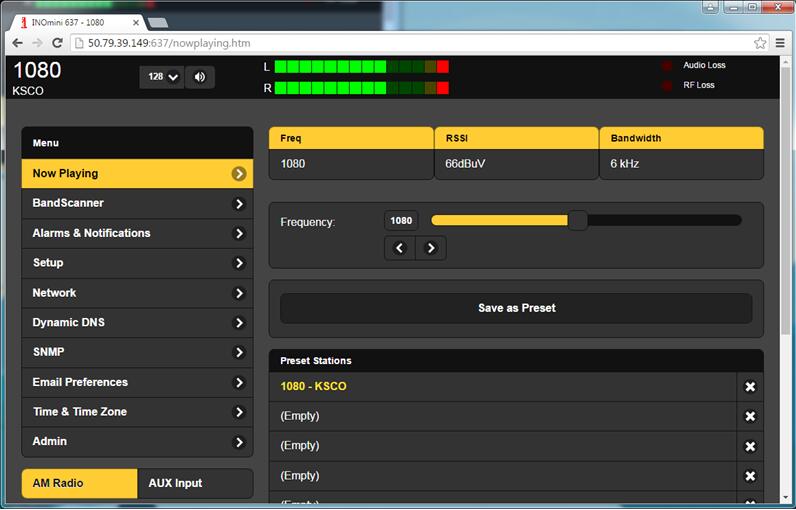Go back using the browser back arrow
The width and height of the screenshot is (796, 510).
coord(17,43)
